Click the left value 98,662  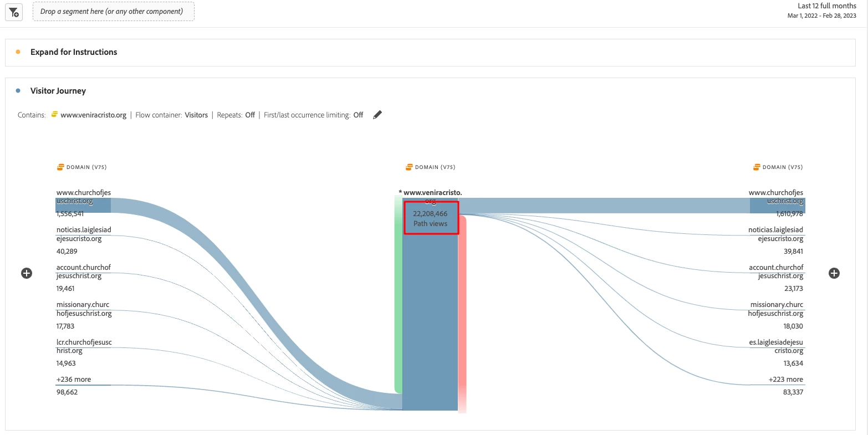coord(67,392)
